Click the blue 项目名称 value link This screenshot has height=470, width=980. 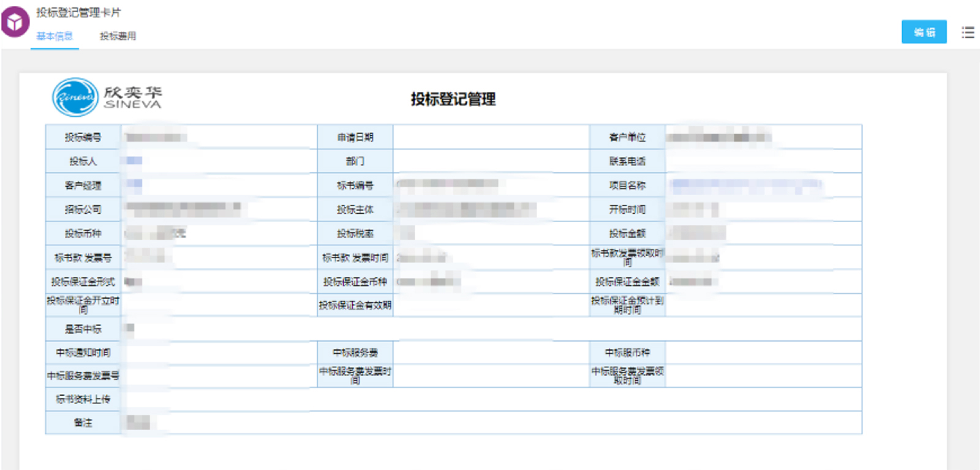(x=745, y=185)
